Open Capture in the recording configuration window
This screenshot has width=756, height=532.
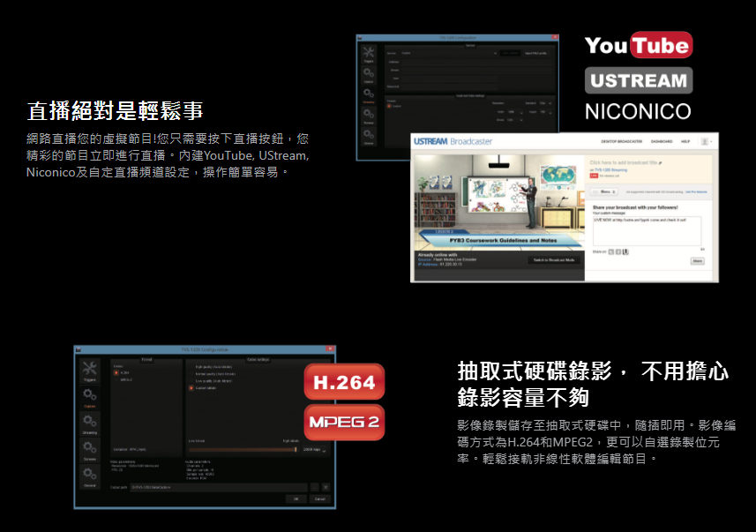point(90,397)
